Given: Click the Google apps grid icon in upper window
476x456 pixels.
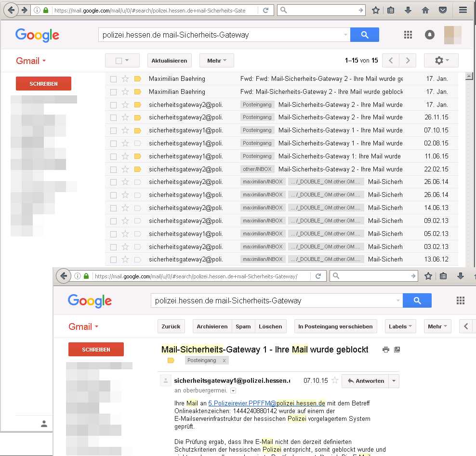Looking at the screenshot, I should pyautogui.click(x=408, y=35).
